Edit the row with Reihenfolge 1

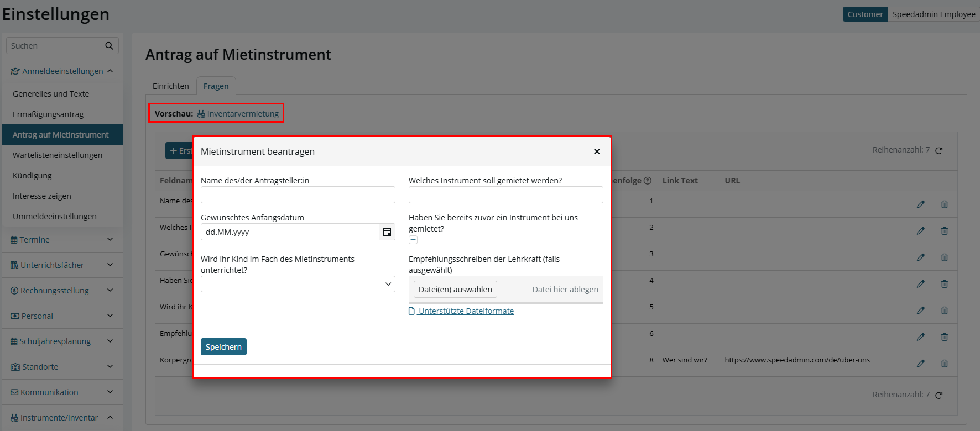point(920,204)
